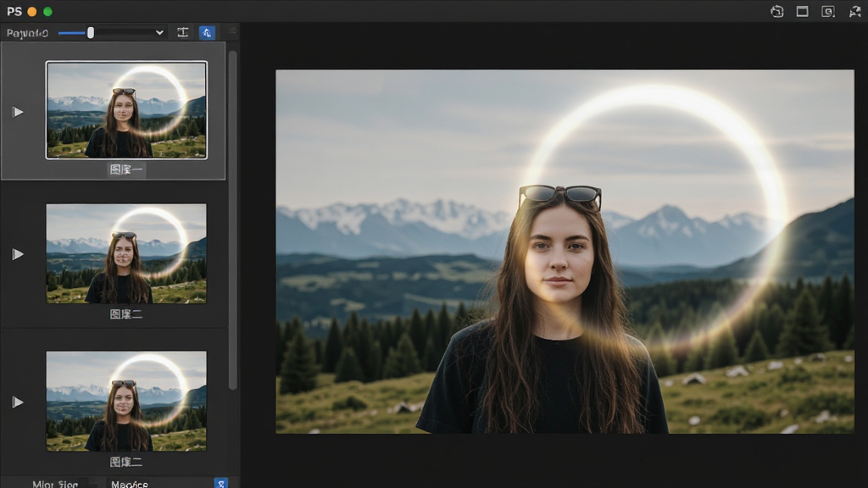Select the bottom image thumbnail
This screenshot has height=488, width=868.
coord(126,401)
